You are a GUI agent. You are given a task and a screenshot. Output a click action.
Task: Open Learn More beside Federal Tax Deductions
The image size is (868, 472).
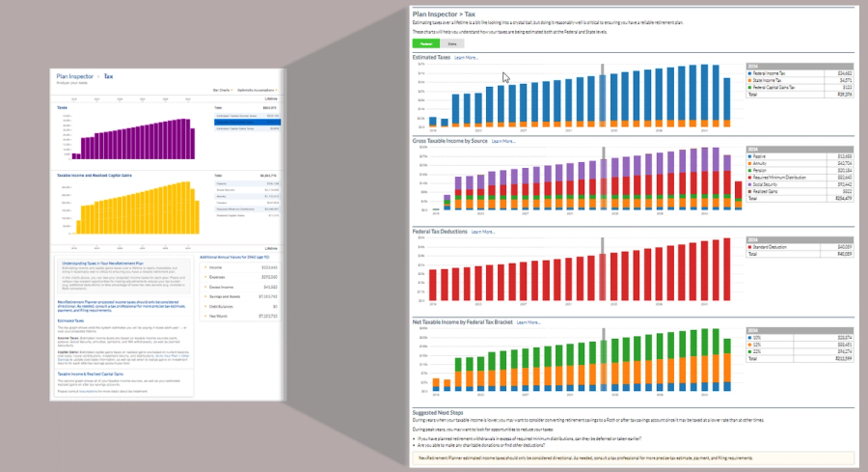(483, 232)
